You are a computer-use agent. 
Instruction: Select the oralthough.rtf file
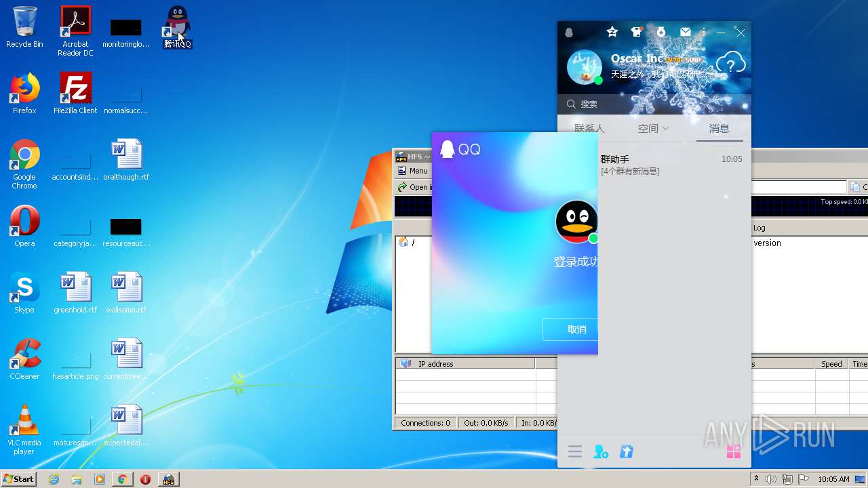(x=126, y=160)
